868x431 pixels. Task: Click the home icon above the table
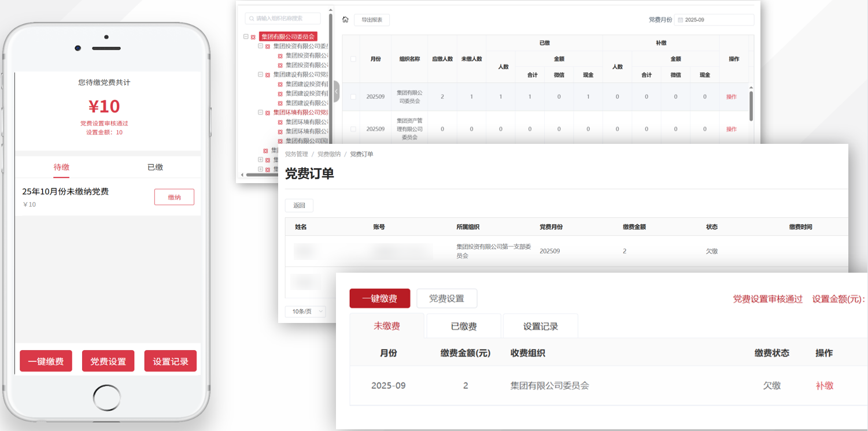[345, 20]
